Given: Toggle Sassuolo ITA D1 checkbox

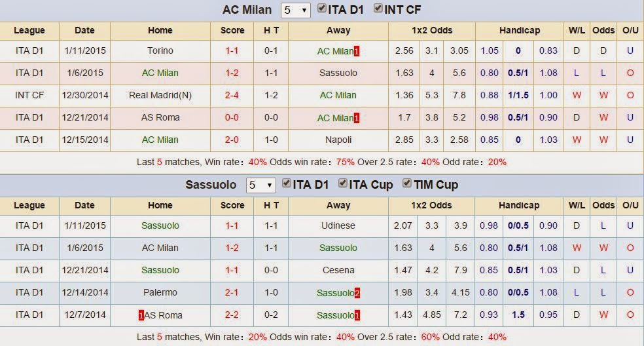Looking at the screenshot, I should tap(287, 184).
